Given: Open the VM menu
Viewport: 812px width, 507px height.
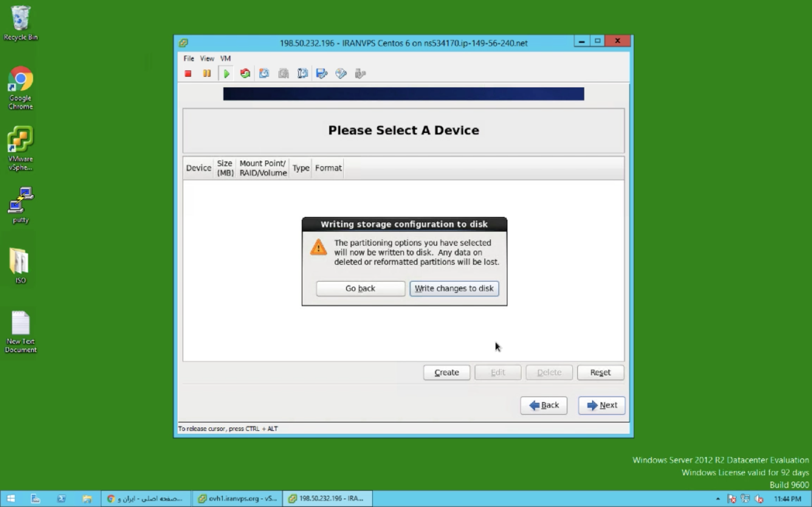Looking at the screenshot, I should (225, 58).
